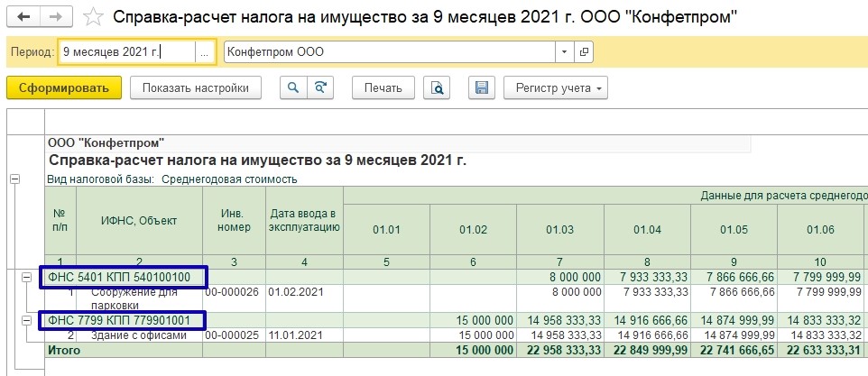
Task: Click column header ИФНС, Объект
Action: pos(140,221)
